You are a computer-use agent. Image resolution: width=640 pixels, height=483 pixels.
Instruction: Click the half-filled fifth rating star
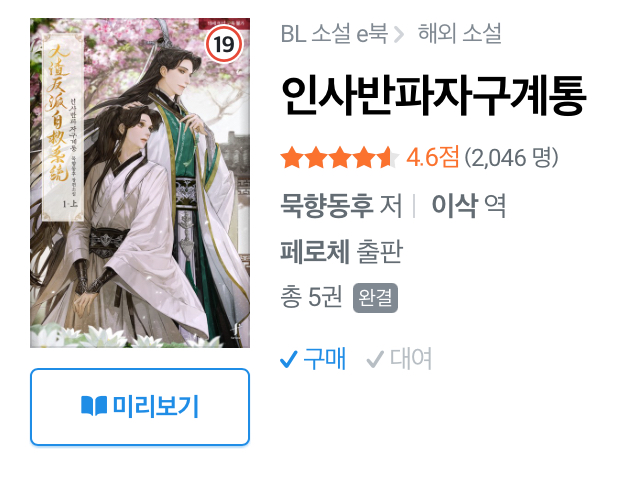pyautogui.click(x=388, y=158)
